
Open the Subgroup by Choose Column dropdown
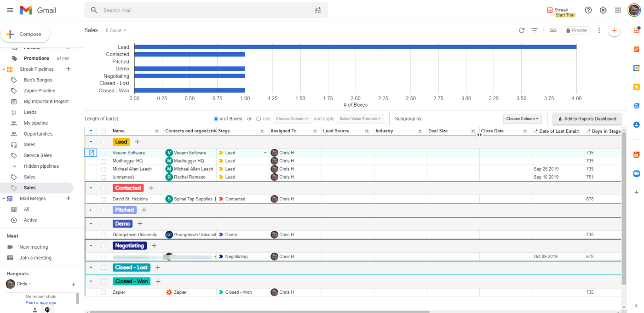coord(522,119)
